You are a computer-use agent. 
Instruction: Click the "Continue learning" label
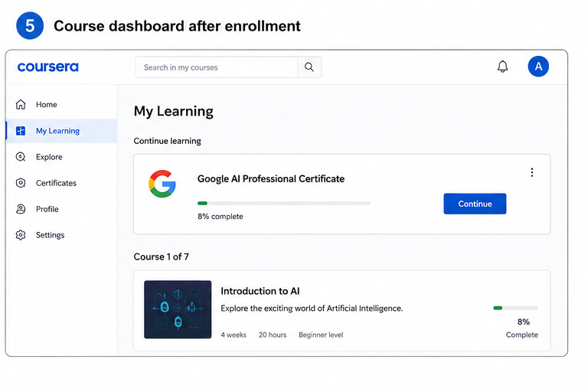(x=167, y=141)
